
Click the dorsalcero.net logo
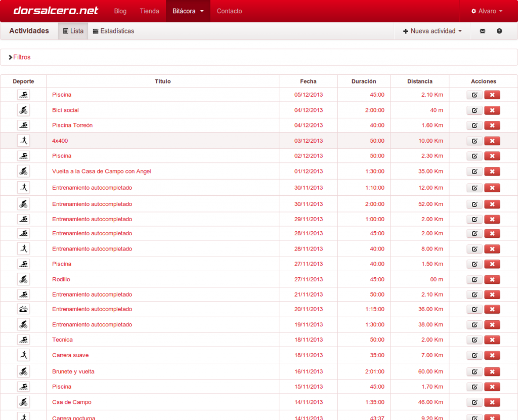pyautogui.click(x=56, y=11)
